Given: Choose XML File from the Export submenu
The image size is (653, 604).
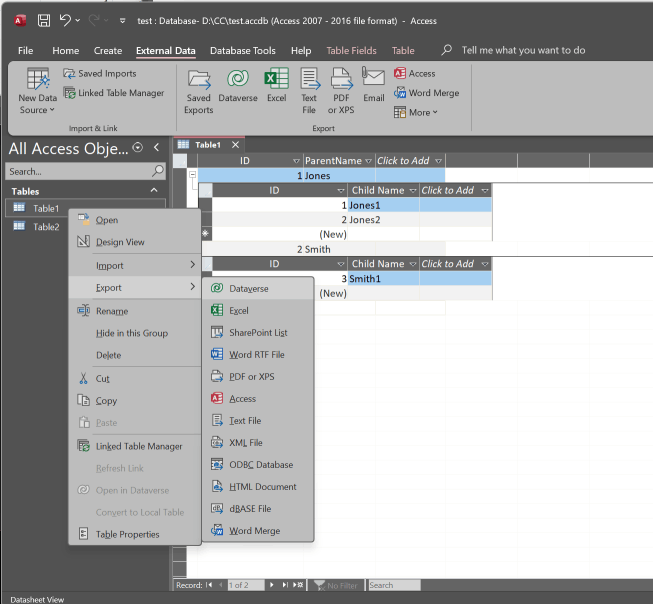Looking at the screenshot, I should (258, 443).
